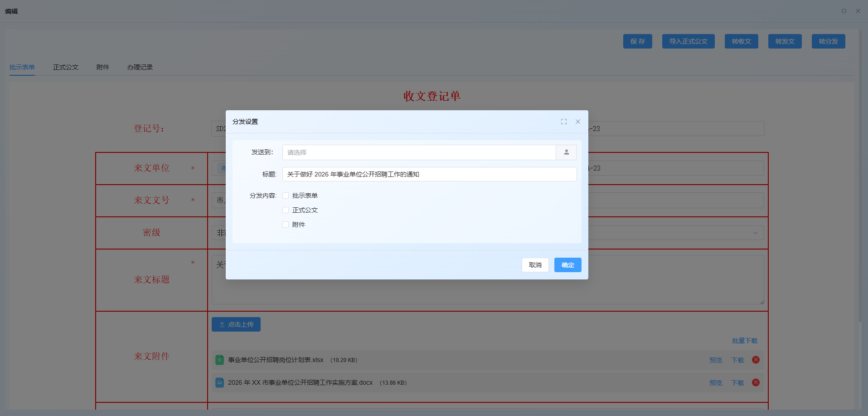This screenshot has height=416, width=868.
Task: Switch to the 办理记录 tab
Action: pyautogui.click(x=140, y=67)
